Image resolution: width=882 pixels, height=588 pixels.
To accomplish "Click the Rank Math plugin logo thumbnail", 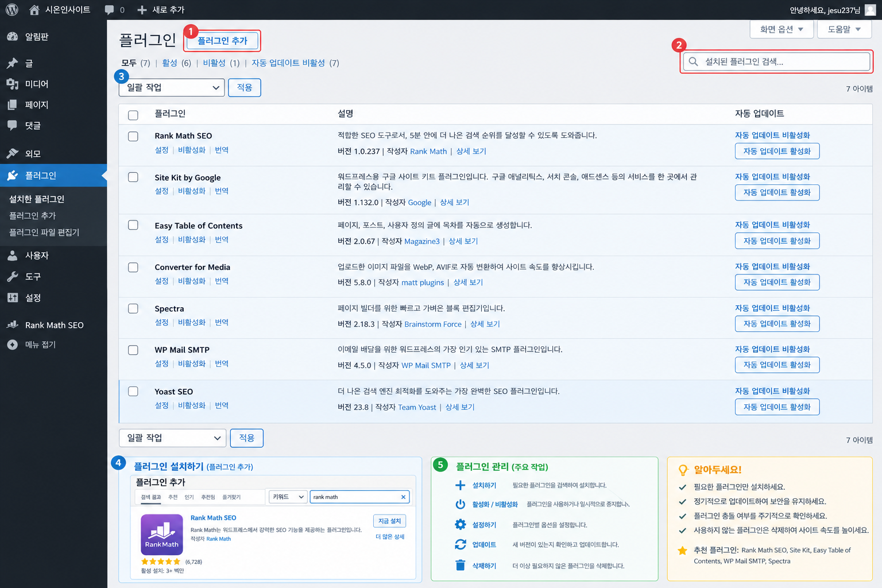I will pos(162,534).
